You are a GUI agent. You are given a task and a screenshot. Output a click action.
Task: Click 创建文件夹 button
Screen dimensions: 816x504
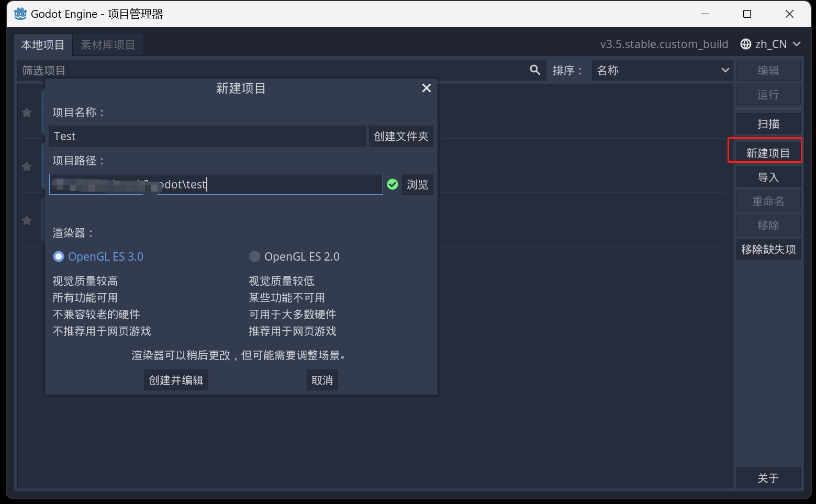point(401,136)
